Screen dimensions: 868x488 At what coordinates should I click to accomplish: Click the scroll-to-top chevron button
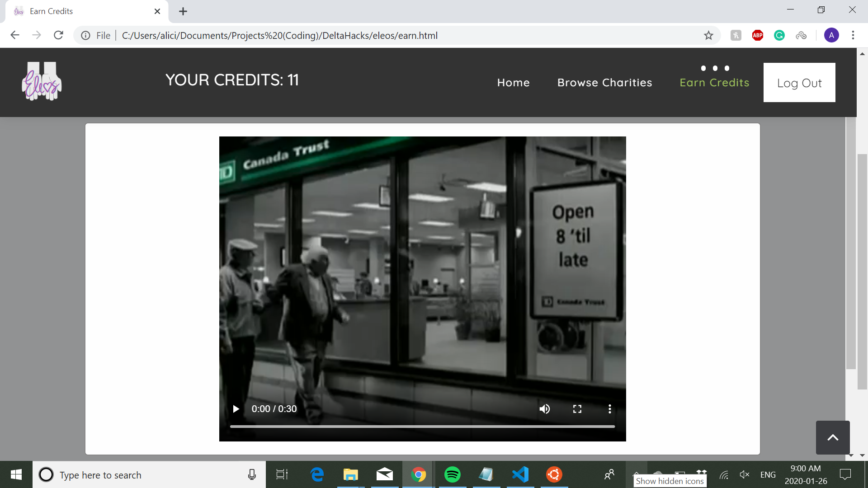click(x=832, y=437)
